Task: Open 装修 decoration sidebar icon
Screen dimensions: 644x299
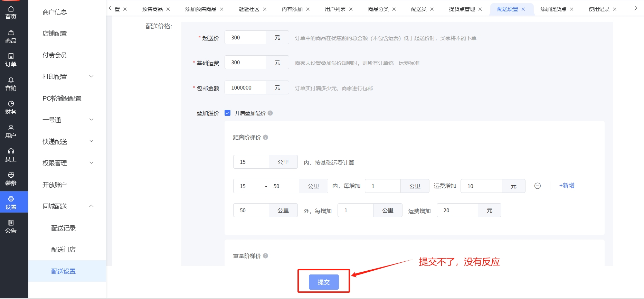Action: click(x=11, y=179)
